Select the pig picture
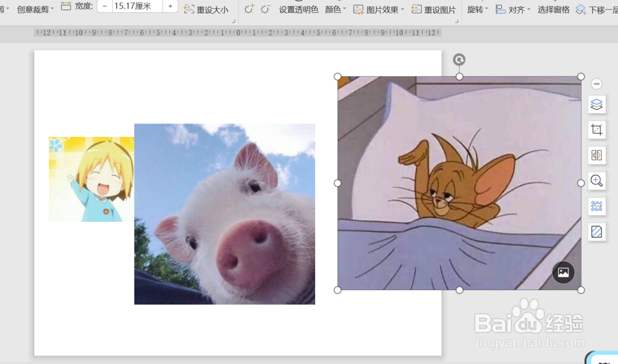This screenshot has width=618, height=364. click(x=225, y=214)
